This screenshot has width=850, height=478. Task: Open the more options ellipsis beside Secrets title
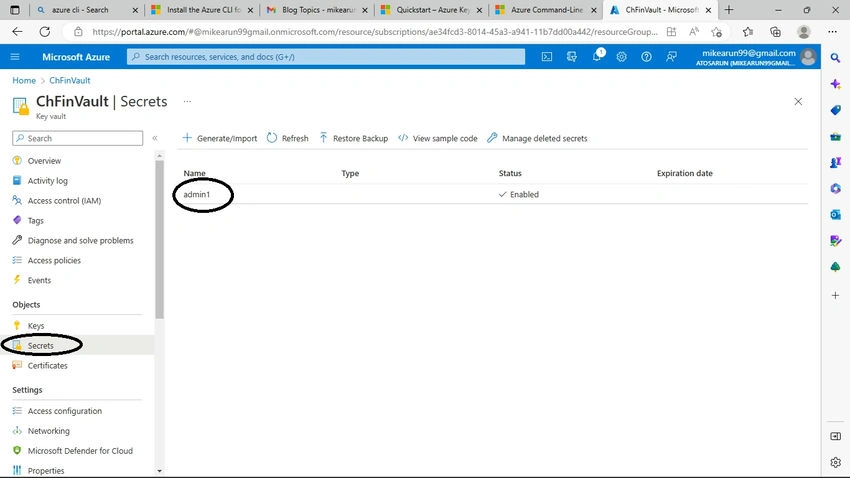pyautogui.click(x=187, y=101)
